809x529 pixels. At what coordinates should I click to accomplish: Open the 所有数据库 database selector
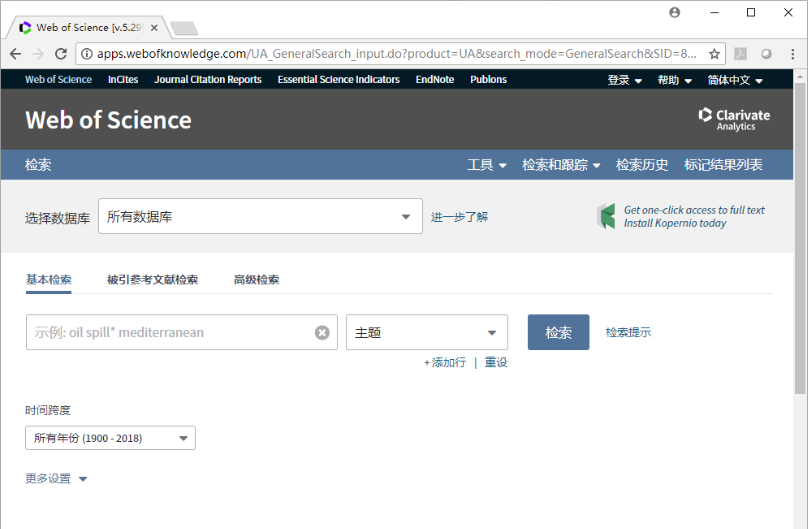click(x=260, y=216)
